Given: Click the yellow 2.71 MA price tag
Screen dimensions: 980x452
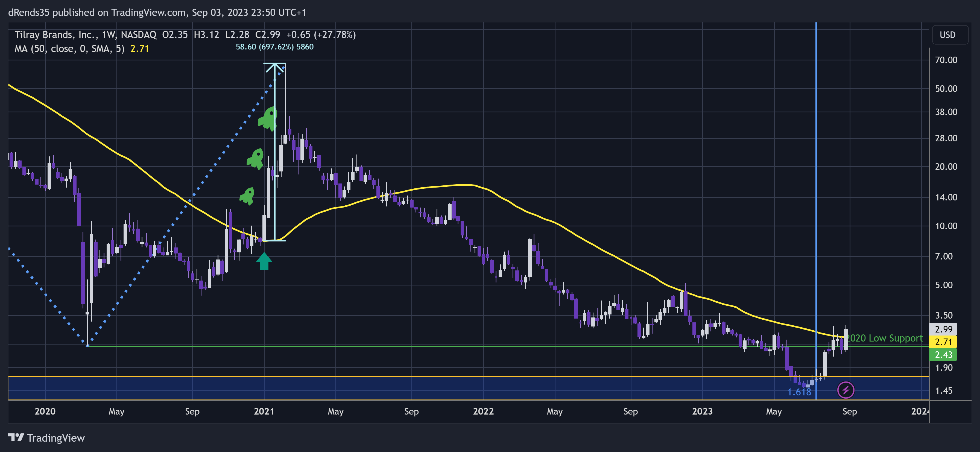Looking at the screenshot, I should coord(943,342).
